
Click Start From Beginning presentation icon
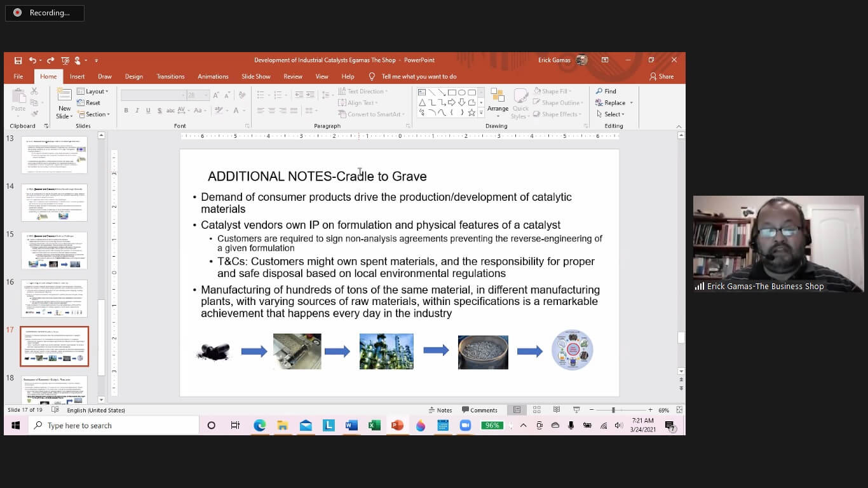point(65,60)
